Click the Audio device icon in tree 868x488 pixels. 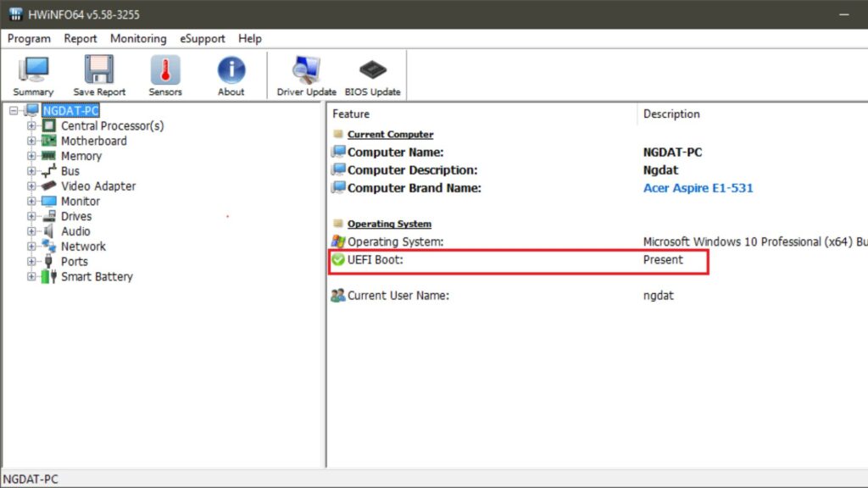tap(49, 230)
